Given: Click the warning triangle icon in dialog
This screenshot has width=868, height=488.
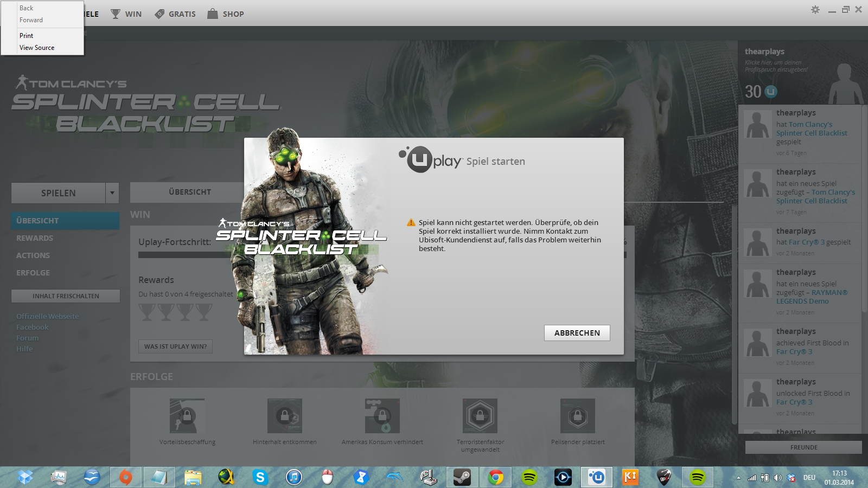Looking at the screenshot, I should pyautogui.click(x=411, y=223).
